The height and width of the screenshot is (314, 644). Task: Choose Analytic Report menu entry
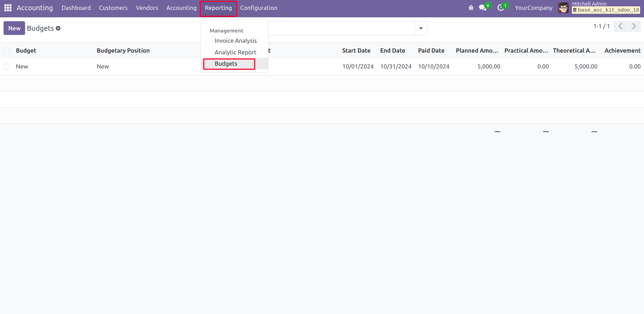pyautogui.click(x=235, y=52)
